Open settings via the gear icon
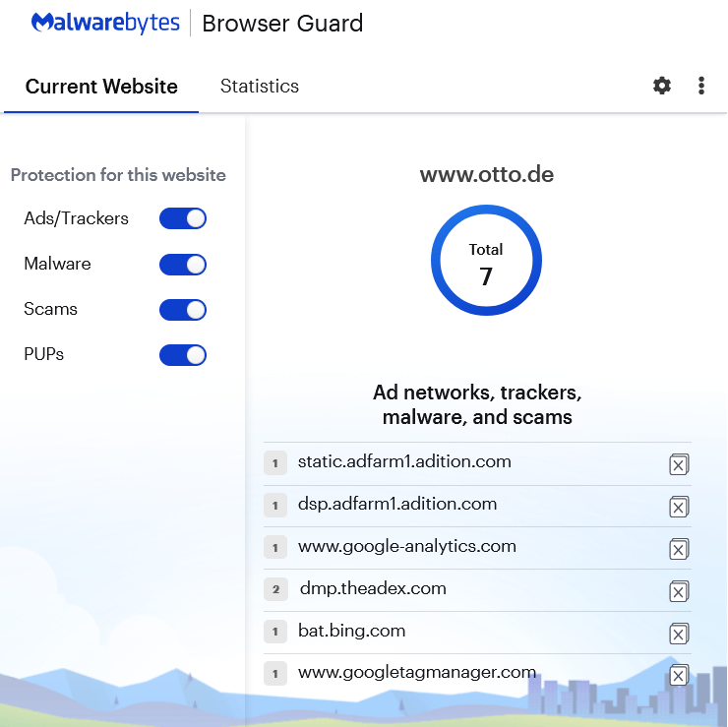The width and height of the screenshot is (728, 727). coord(662,86)
